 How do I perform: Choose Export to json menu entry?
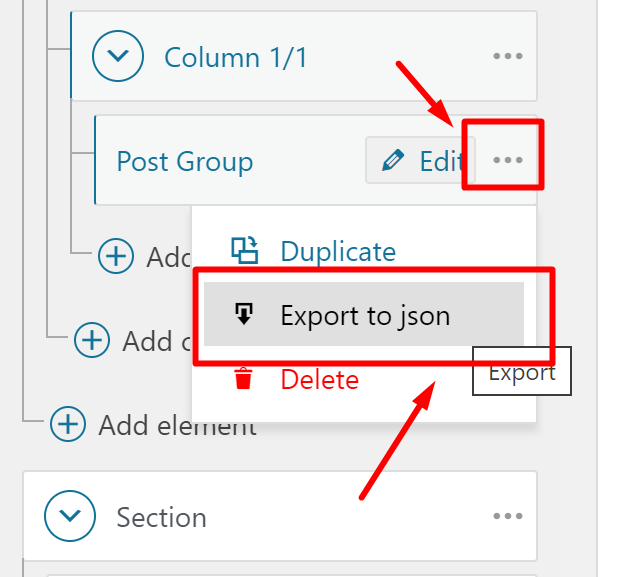coord(364,314)
